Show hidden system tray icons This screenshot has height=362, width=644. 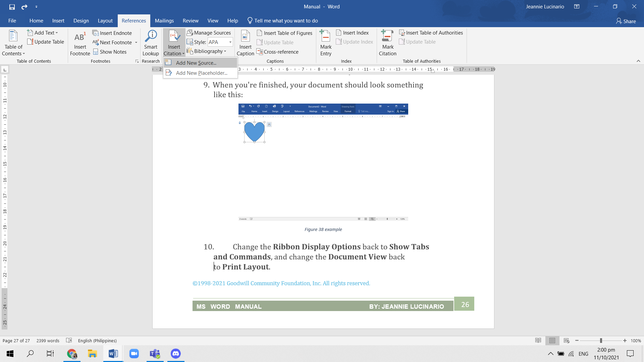(551, 354)
